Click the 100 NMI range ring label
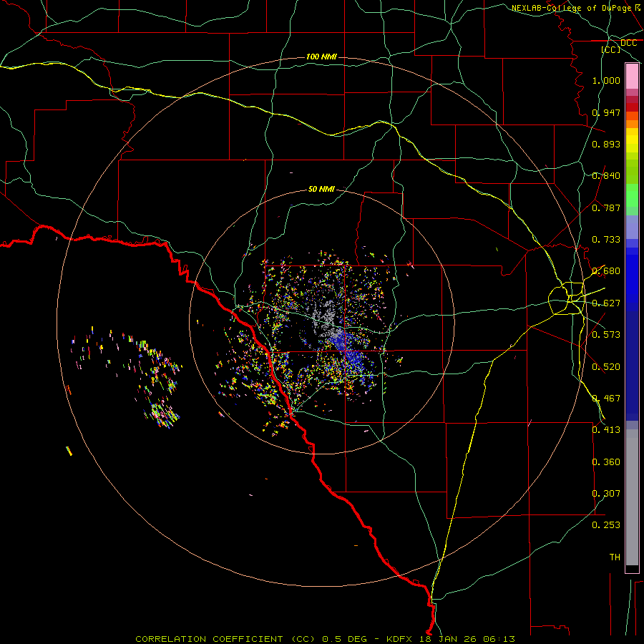644x644 pixels. pos(321,57)
